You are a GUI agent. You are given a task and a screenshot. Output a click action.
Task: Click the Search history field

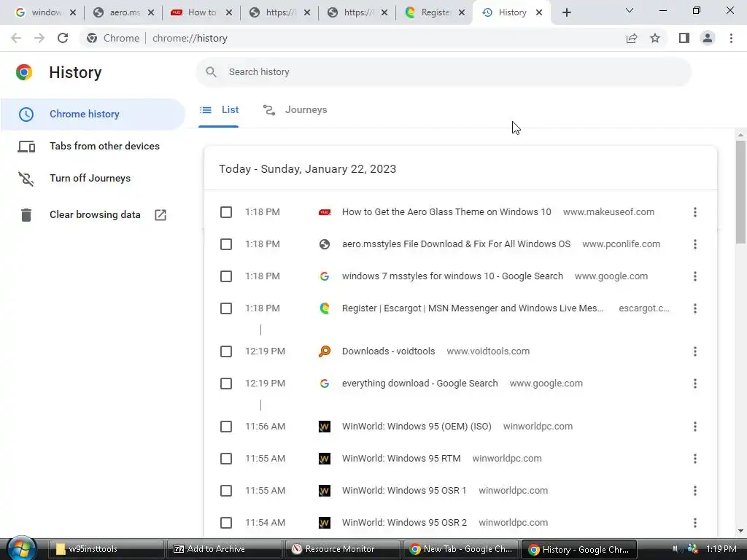(x=444, y=72)
